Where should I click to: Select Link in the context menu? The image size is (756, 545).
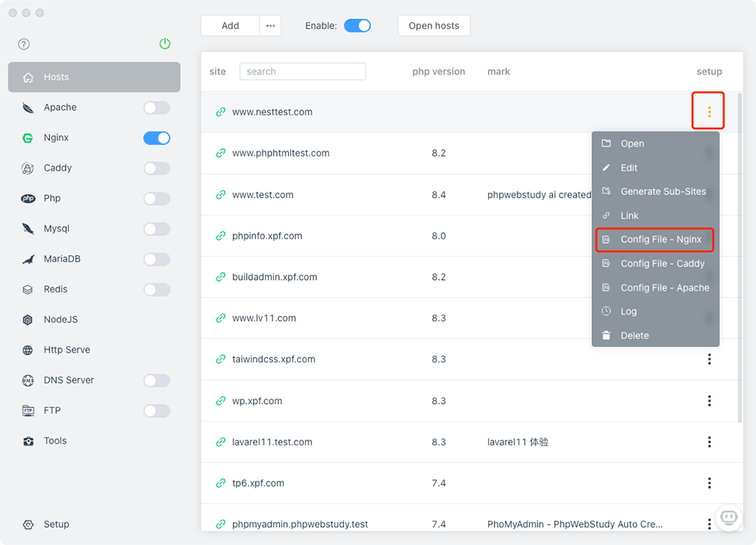pos(656,216)
